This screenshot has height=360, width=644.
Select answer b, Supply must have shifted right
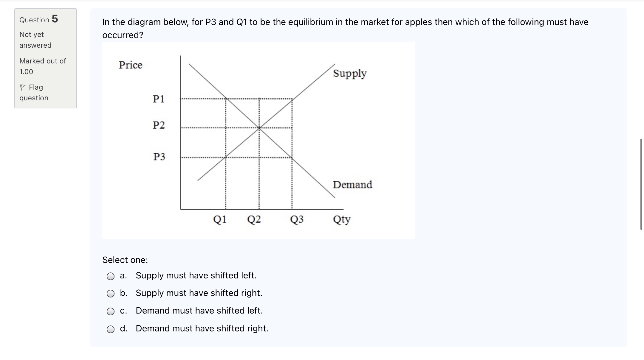click(111, 294)
